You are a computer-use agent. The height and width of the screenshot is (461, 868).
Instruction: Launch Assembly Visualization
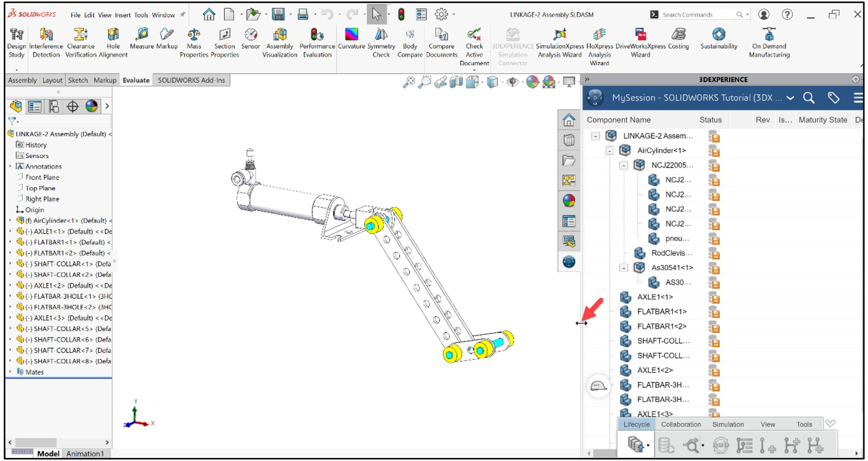click(279, 40)
